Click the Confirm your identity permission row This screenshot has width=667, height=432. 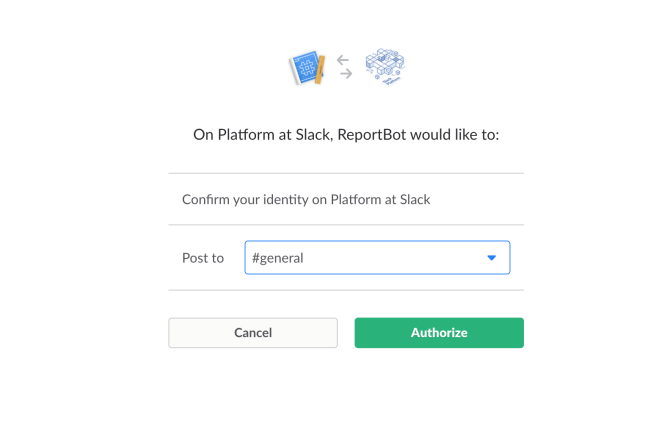pos(346,199)
